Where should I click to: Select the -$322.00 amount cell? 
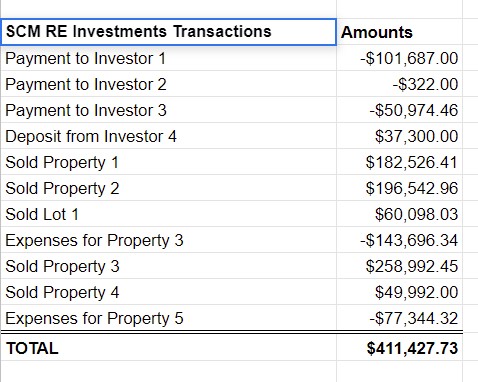(399, 84)
